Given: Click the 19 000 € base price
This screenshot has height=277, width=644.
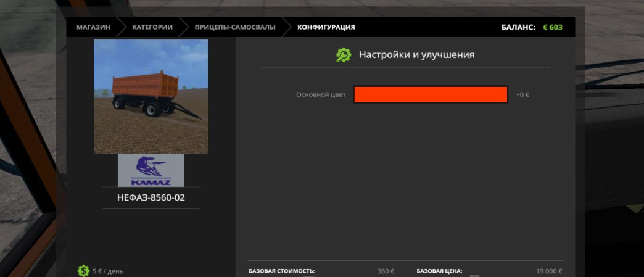Looking at the screenshot, I should coord(549,271).
